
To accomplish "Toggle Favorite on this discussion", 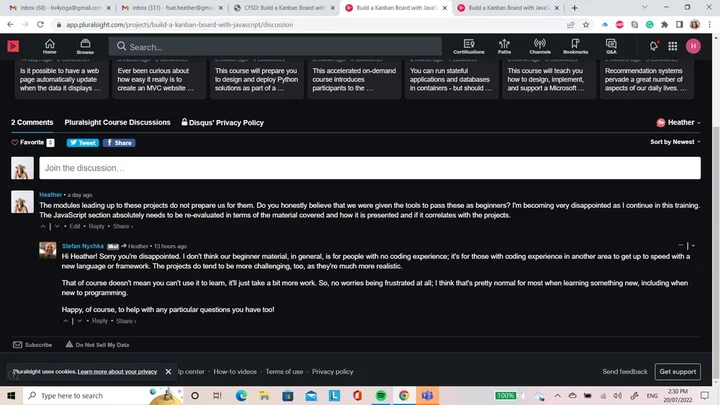I will (31, 143).
